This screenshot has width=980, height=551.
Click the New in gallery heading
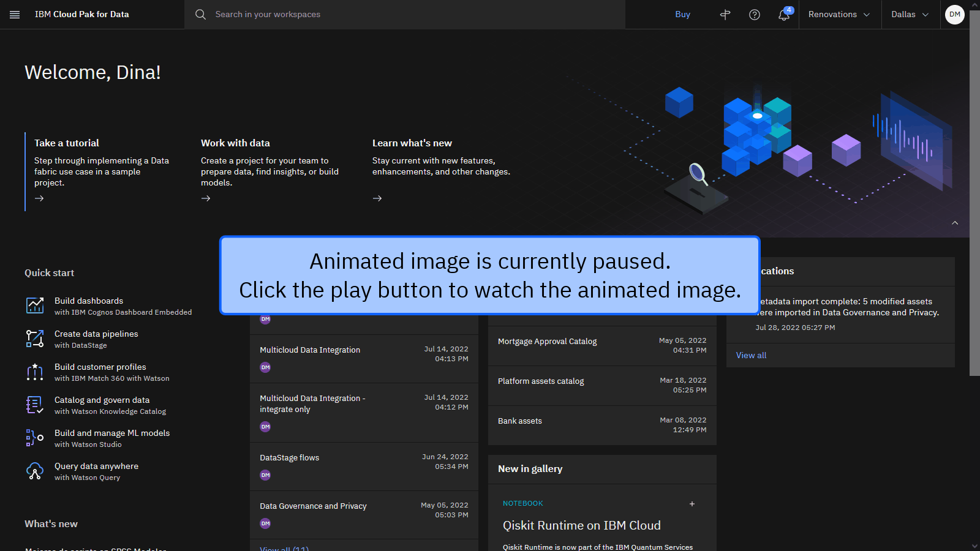(x=530, y=469)
